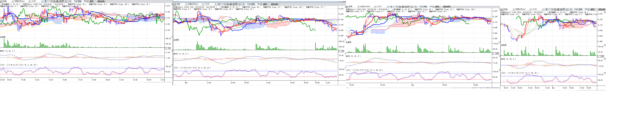The height and width of the screenshot is (114, 644).
Task: Toggle 分 (minute) timeframe in the 15-minute chart
Action: coord(236,4)
